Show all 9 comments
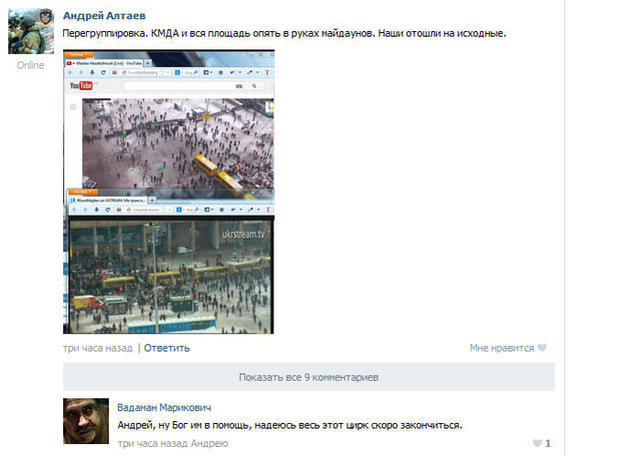 click(309, 377)
